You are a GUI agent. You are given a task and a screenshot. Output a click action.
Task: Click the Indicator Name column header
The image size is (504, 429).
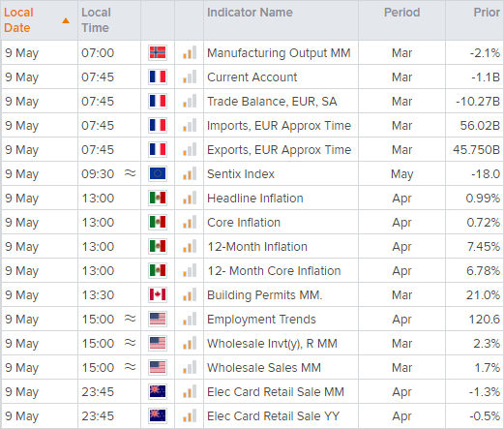pos(250,13)
